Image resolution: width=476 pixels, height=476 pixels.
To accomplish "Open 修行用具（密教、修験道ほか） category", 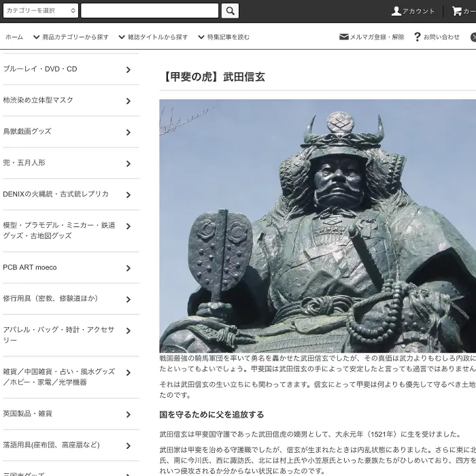I will tap(50, 299).
